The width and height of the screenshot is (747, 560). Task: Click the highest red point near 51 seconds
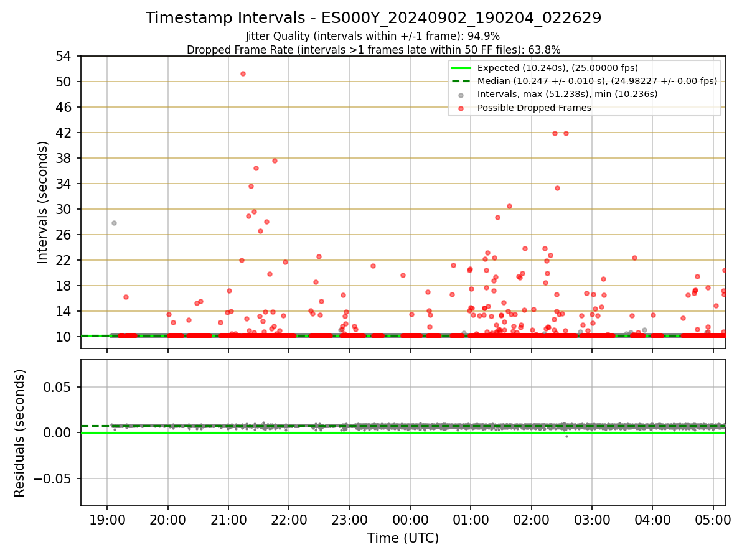(x=243, y=73)
